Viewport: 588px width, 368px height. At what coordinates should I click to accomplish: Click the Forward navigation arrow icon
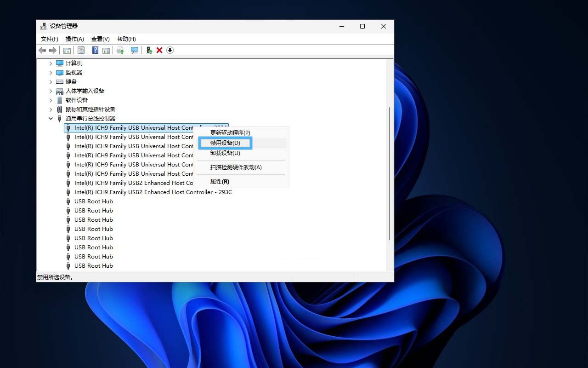(53, 50)
